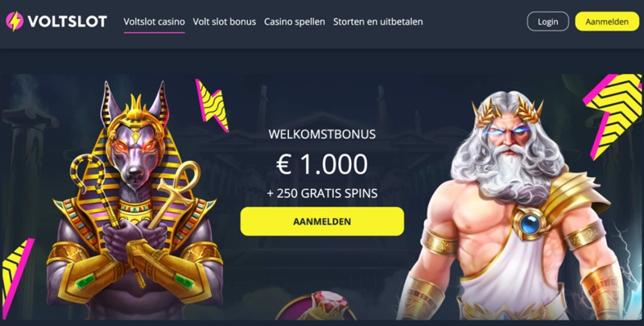644x326 pixels.
Task: Click the € 1.000 bonus amount
Action: point(322,164)
